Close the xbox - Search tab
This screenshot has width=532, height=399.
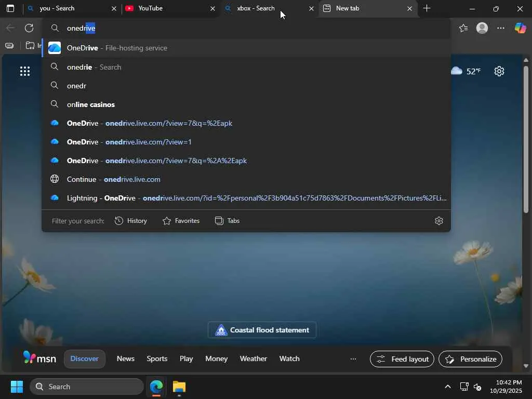tap(311, 8)
